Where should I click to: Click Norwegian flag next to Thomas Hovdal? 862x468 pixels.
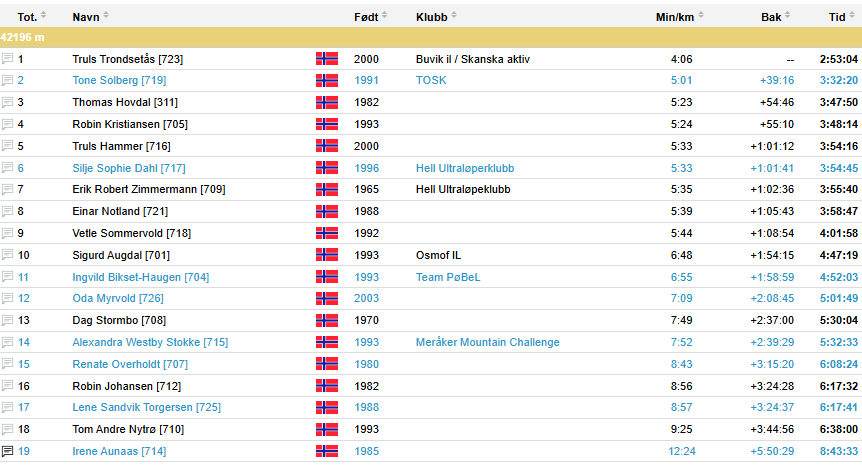tap(327, 103)
